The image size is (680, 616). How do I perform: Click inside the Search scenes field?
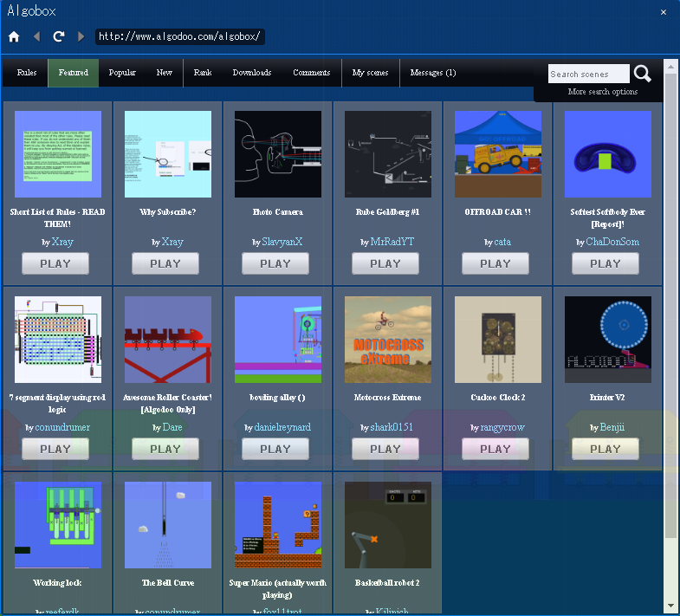589,75
